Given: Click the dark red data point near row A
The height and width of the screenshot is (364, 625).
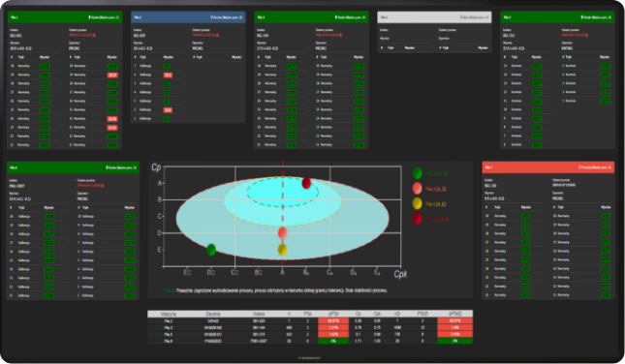Looking at the screenshot, I should 306,183.
